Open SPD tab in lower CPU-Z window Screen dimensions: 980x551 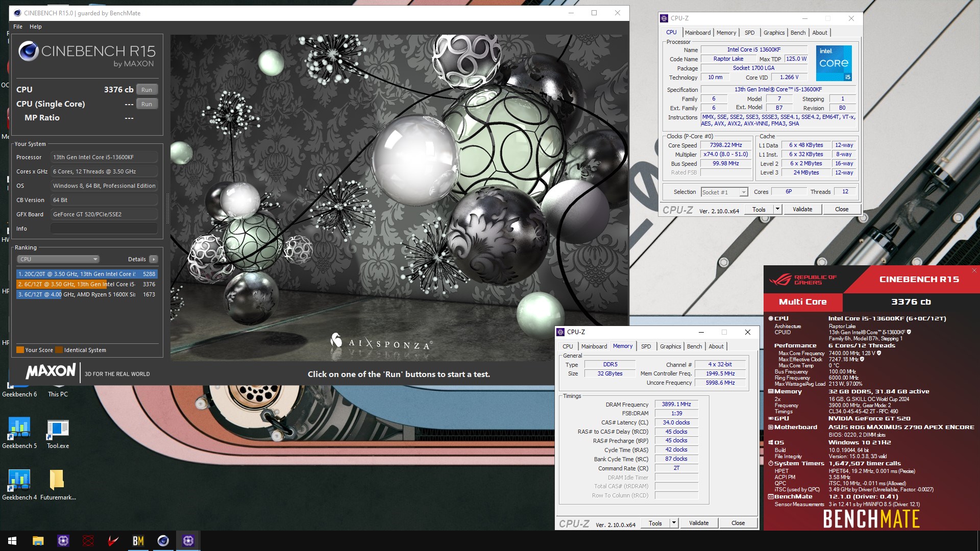coord(646,346)
